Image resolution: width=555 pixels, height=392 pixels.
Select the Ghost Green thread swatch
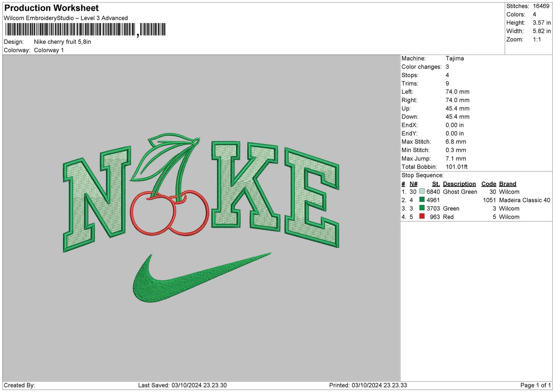(421, 191)
